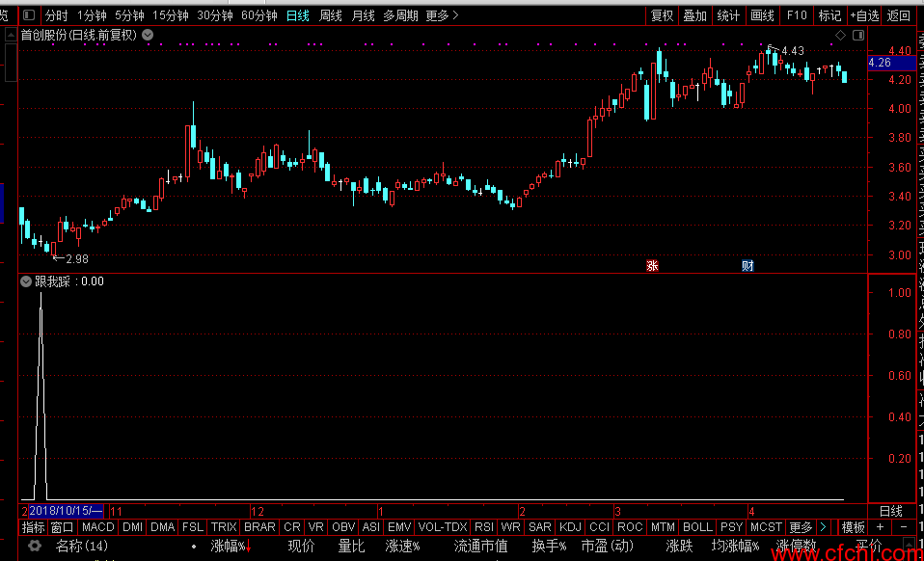
Task: Expand the 更多 indicators menu at bottom
Action: (801, 527)
